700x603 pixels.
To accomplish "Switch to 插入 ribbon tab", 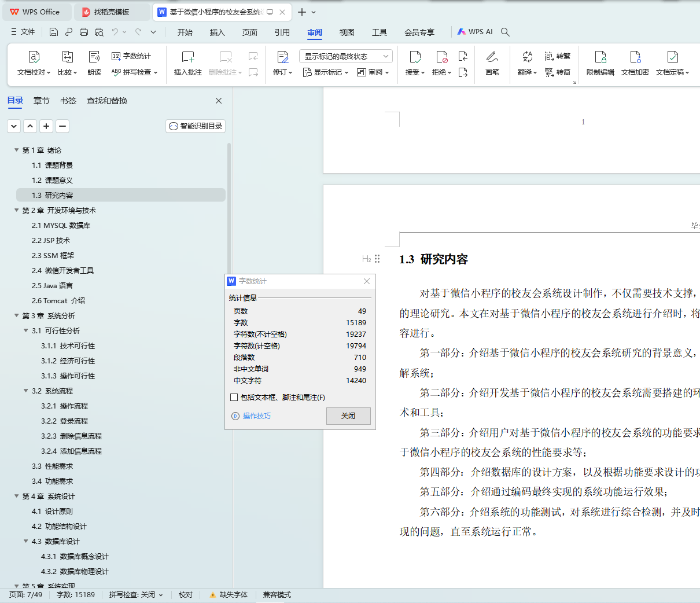I will coord(218,32).
